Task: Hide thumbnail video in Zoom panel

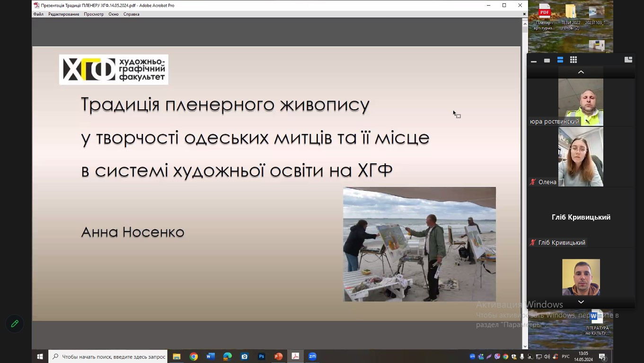Action: pyautogui.click(x=534, y=61)
